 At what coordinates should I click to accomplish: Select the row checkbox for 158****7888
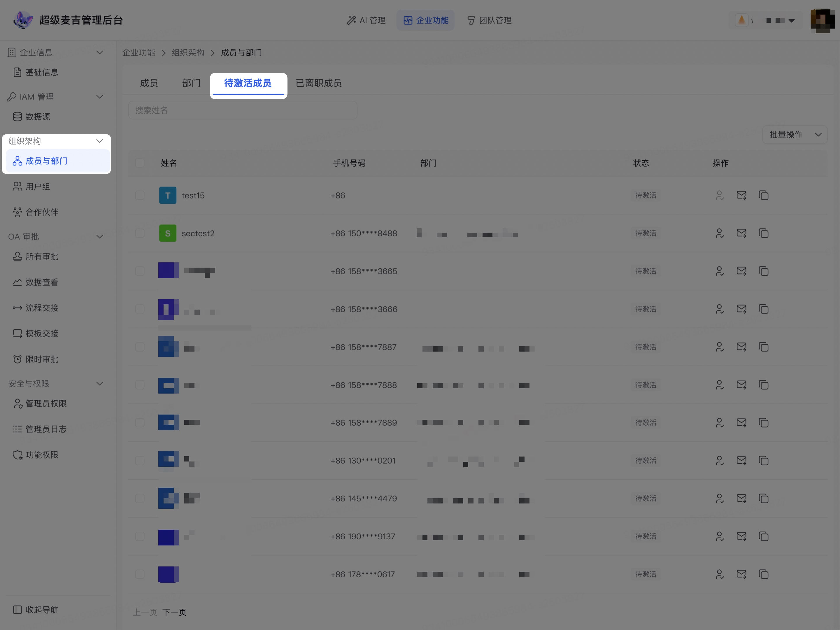tap(140, 385)
